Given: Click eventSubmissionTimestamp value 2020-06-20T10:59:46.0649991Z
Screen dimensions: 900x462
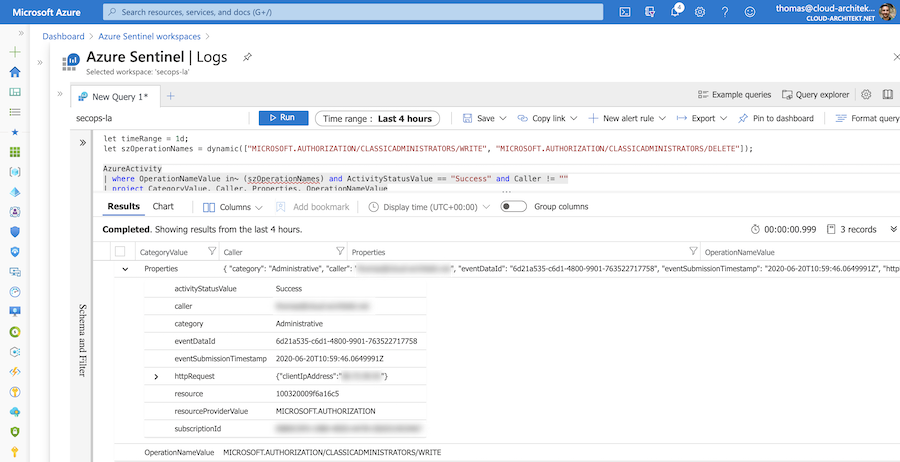Looking at the screenshot, I should 329,359.
